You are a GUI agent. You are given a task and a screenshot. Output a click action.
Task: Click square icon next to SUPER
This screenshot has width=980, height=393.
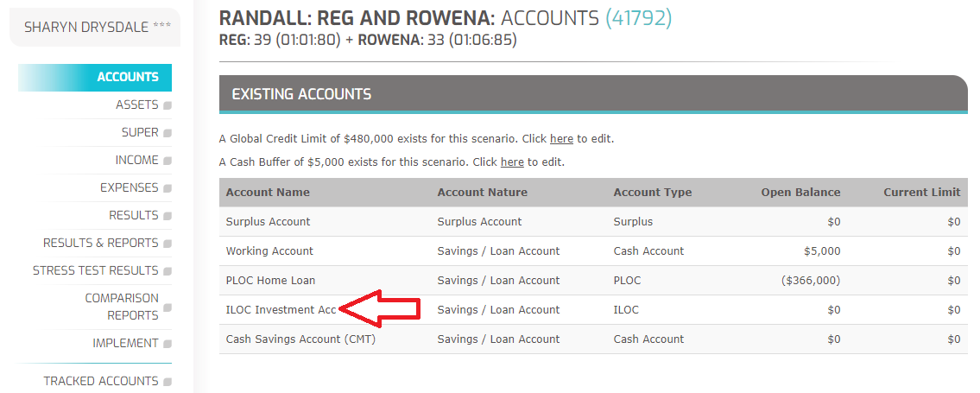(168, 133)
